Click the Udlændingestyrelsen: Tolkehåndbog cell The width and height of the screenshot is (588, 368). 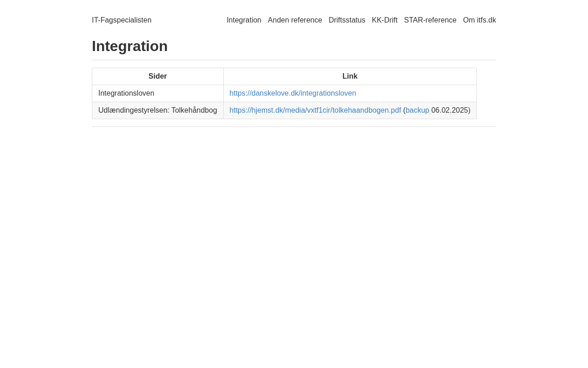[x=158, y=110]
